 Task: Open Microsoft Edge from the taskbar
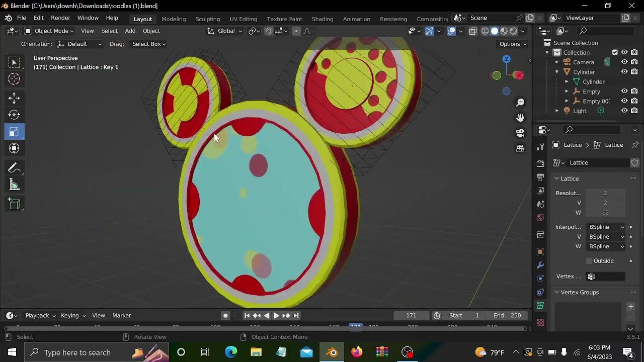231,352
